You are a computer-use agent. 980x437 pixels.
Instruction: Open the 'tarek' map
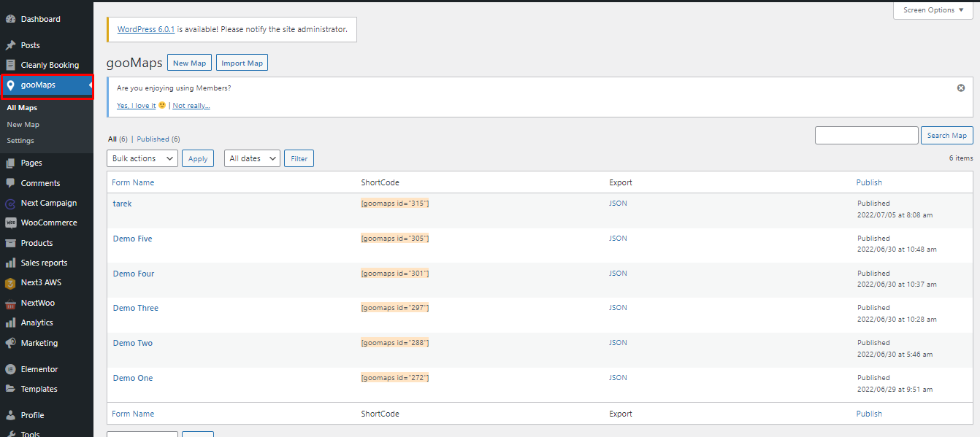[123, 204]
